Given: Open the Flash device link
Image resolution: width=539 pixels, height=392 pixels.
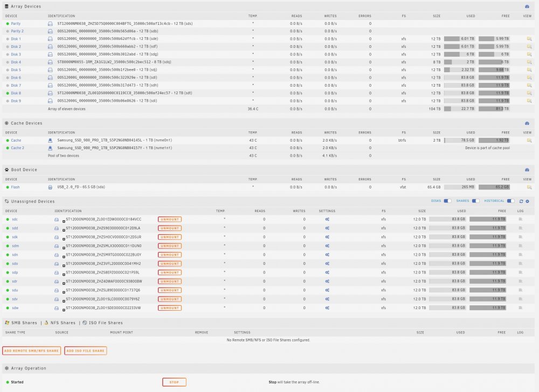Looking at the screenshot, I should [15, 187].
